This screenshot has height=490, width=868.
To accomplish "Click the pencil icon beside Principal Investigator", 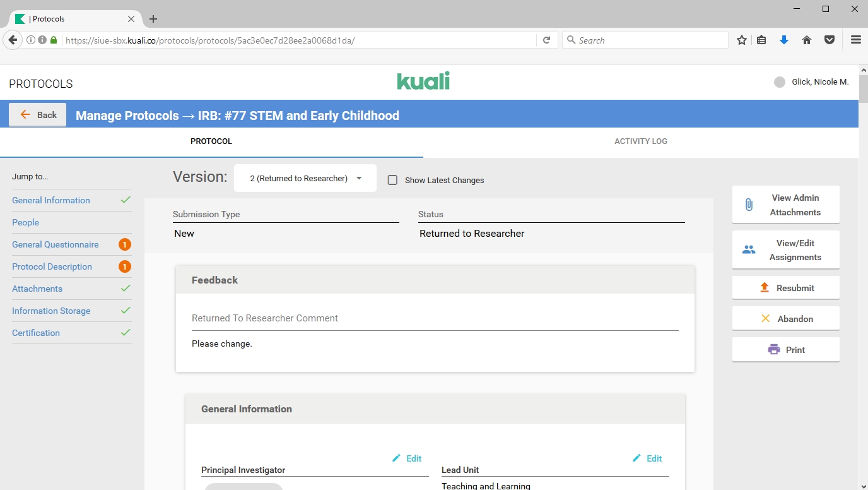I will click(x=396, y=458).
